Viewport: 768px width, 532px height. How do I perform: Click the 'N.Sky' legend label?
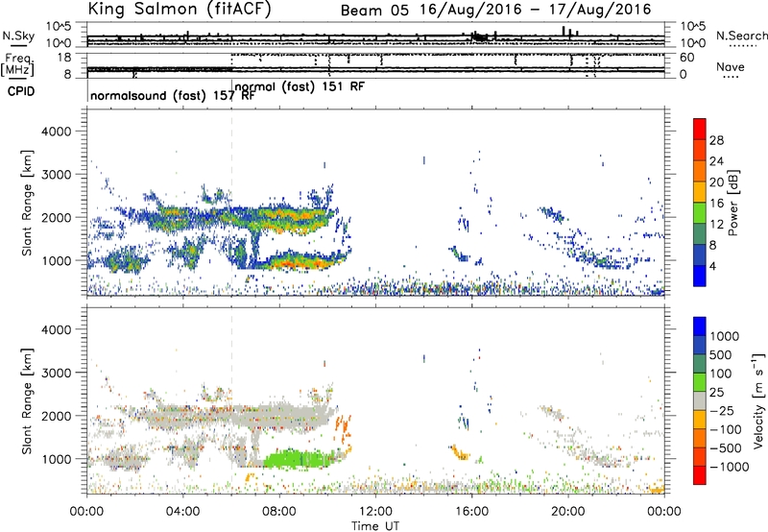18,36
